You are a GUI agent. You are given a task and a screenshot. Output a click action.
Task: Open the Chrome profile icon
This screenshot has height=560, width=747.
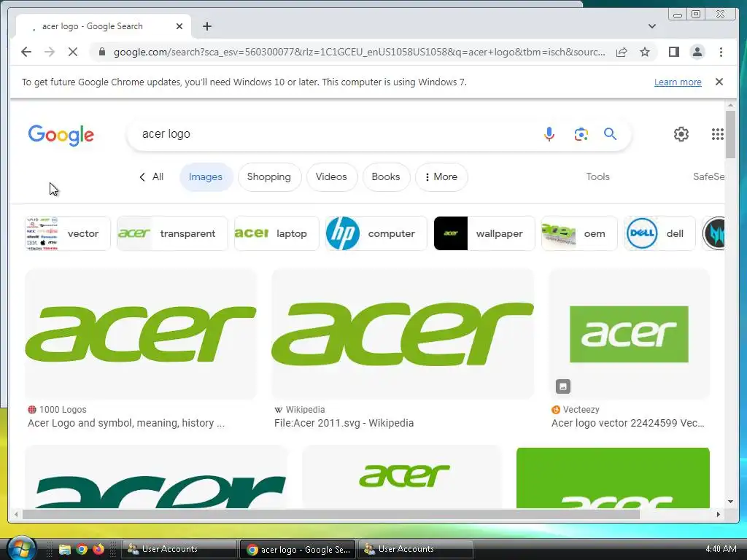(x=697, y=52)
